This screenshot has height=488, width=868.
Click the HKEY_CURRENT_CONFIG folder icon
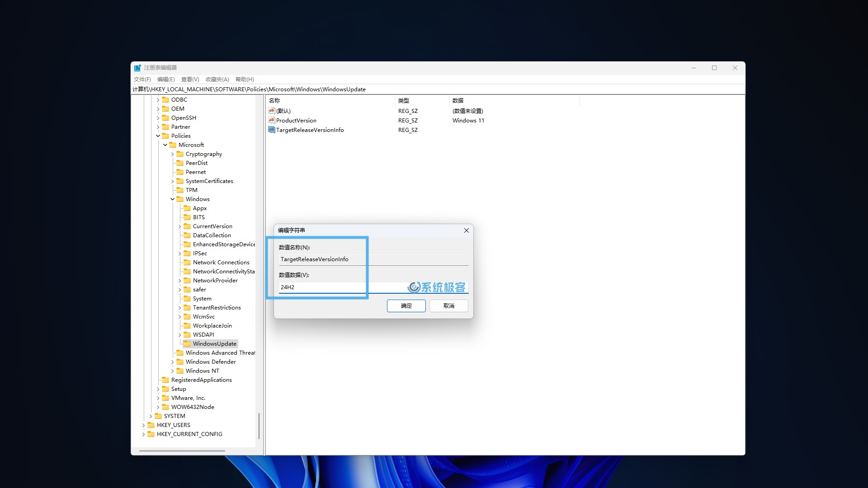151,434
